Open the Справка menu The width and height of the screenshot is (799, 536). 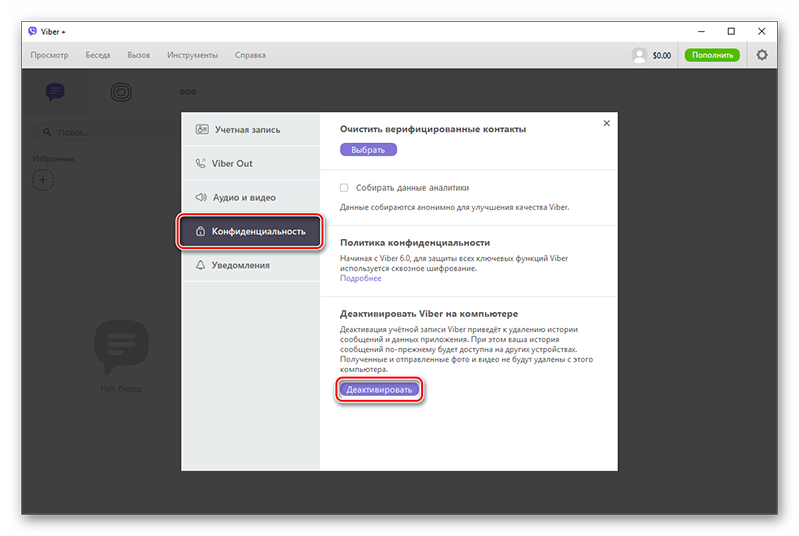pyautogui.click(x=250, y=55)
